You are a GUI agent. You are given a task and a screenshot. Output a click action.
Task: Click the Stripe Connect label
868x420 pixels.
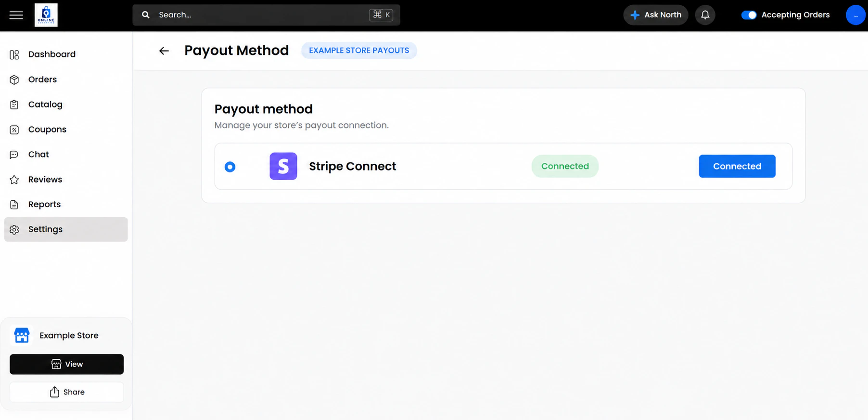(353, 166)
